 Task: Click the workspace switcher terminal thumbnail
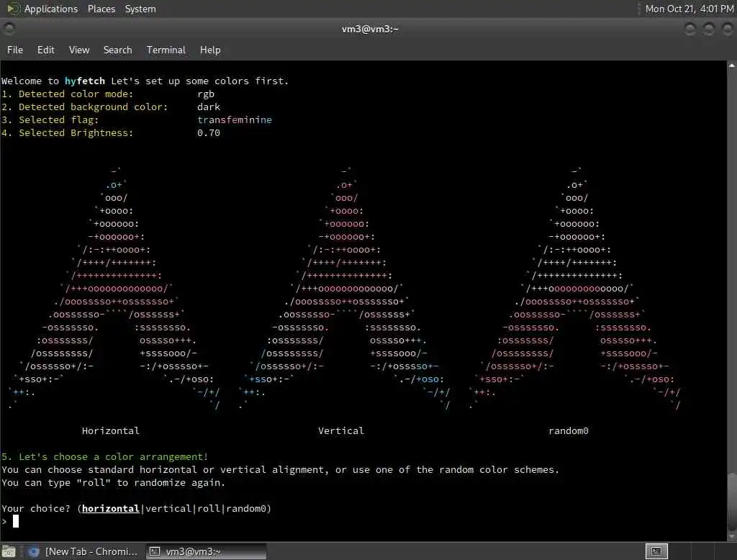click(656, 551)
